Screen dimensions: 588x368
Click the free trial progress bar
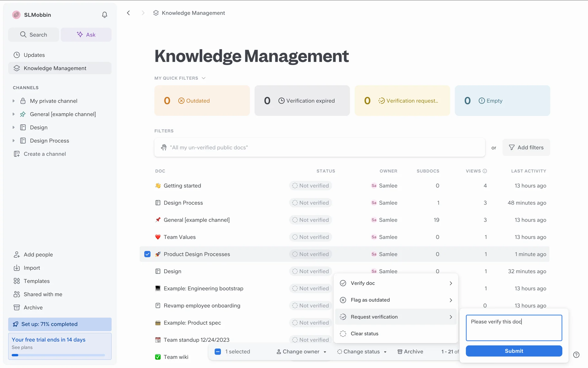click(58, 355)
